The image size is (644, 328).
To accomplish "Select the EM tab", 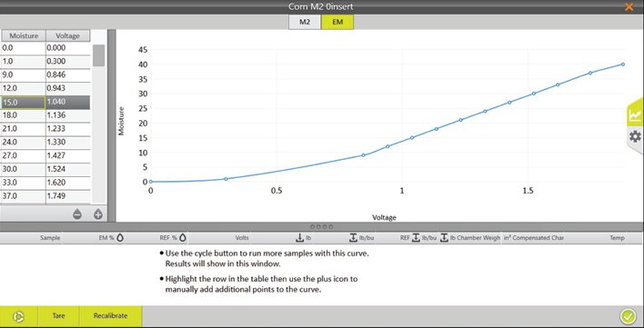I will (337, 22).
